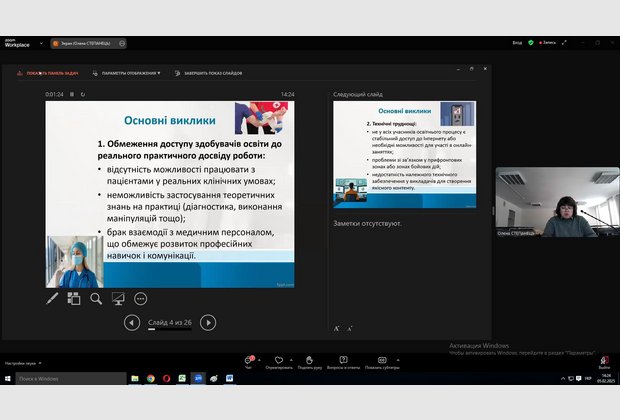620x420 pixels.
Task: Open more slide show options ellipsis
Action: point(140,298)
